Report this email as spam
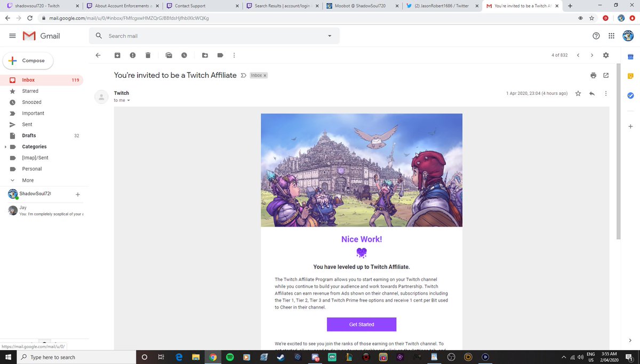Screen dimensions: 640x364 click(132, 55)
